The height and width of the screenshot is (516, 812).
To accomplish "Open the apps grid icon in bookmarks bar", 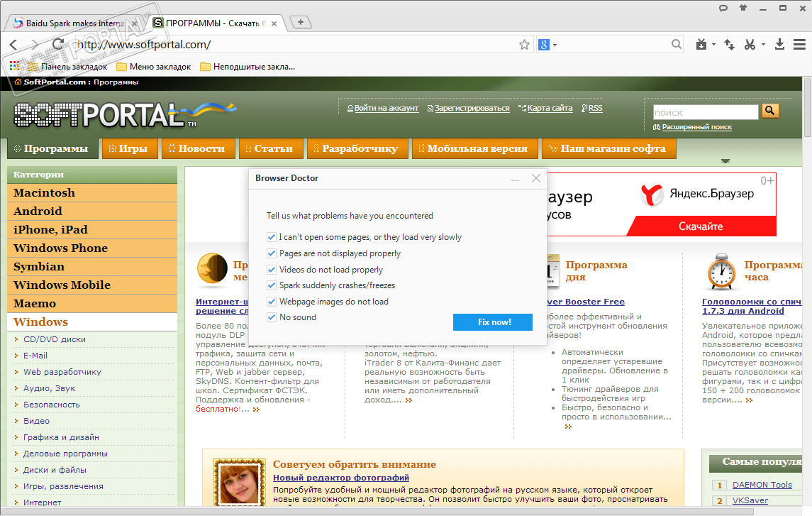I will coord(14,66).
